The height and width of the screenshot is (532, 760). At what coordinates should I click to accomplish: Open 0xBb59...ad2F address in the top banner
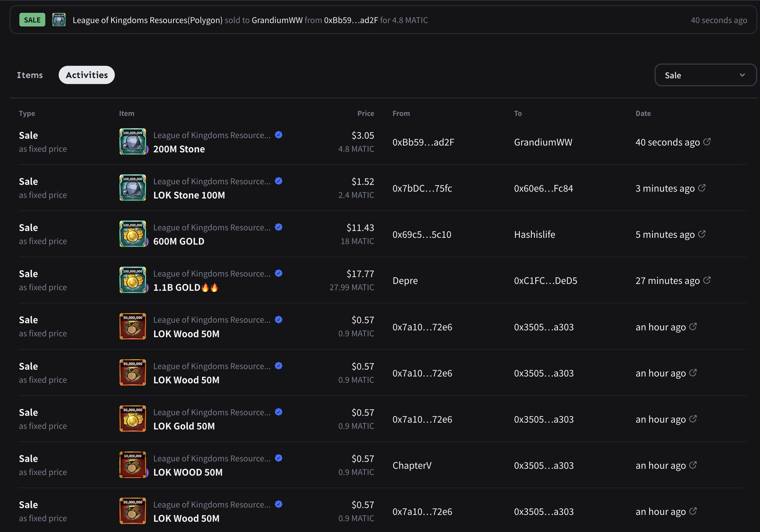tap(351, 20)
